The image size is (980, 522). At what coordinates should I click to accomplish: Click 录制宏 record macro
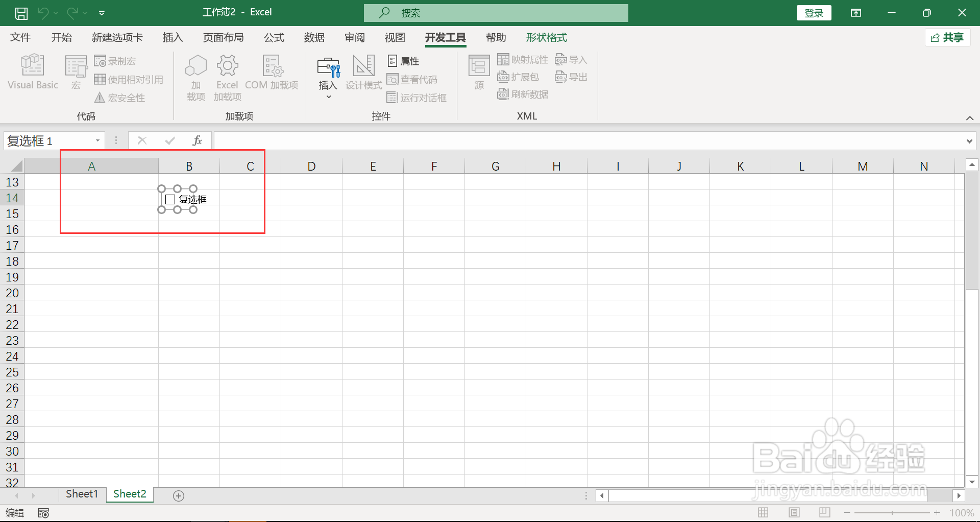[115, 61]
